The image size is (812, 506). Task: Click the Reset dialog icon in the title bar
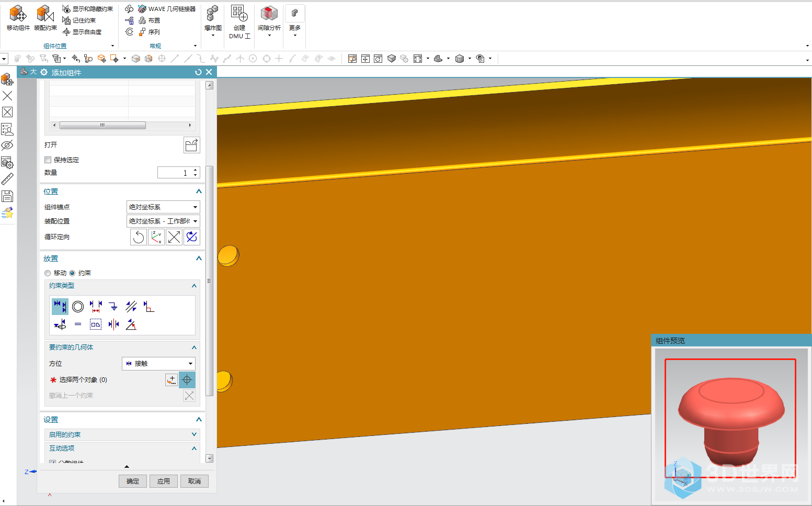pyautogui.click(x=198, y=72)
